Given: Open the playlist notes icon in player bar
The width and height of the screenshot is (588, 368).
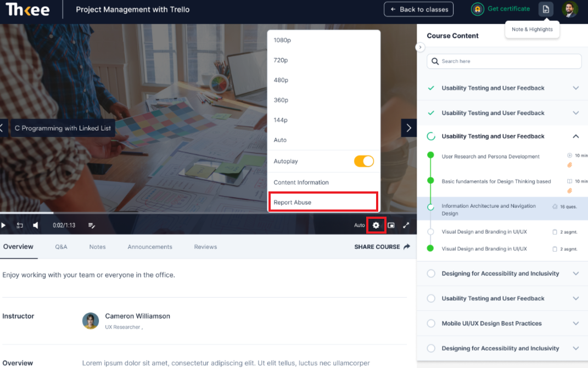Looking at the screenshot, I should [92, 225].
